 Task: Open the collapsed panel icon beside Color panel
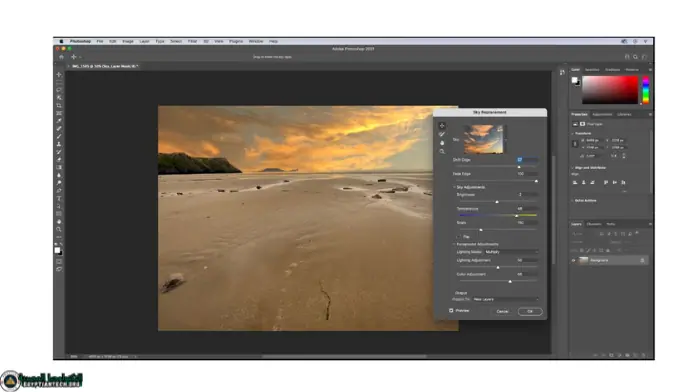pyautogui.click(x=562, y=72)
